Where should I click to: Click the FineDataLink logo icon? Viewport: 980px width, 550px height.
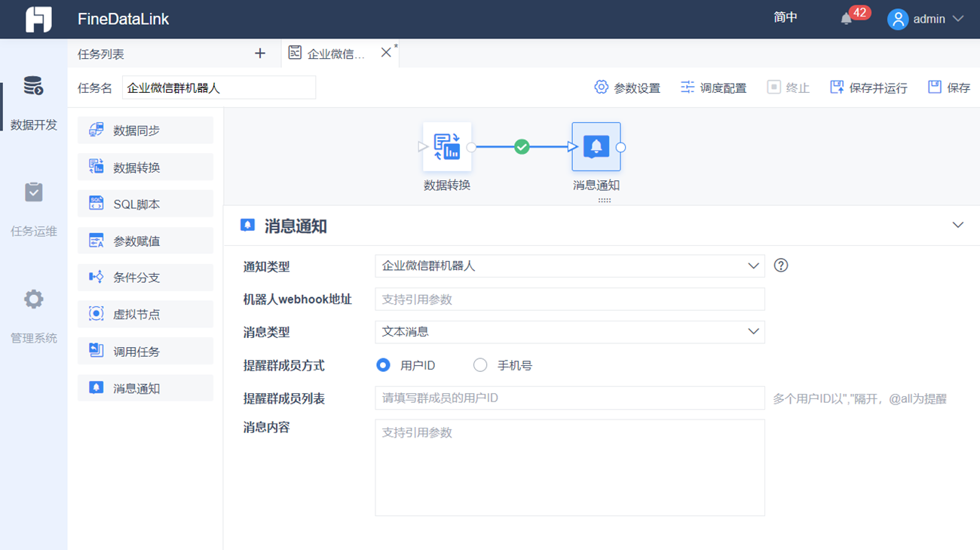tap(38, 19)
